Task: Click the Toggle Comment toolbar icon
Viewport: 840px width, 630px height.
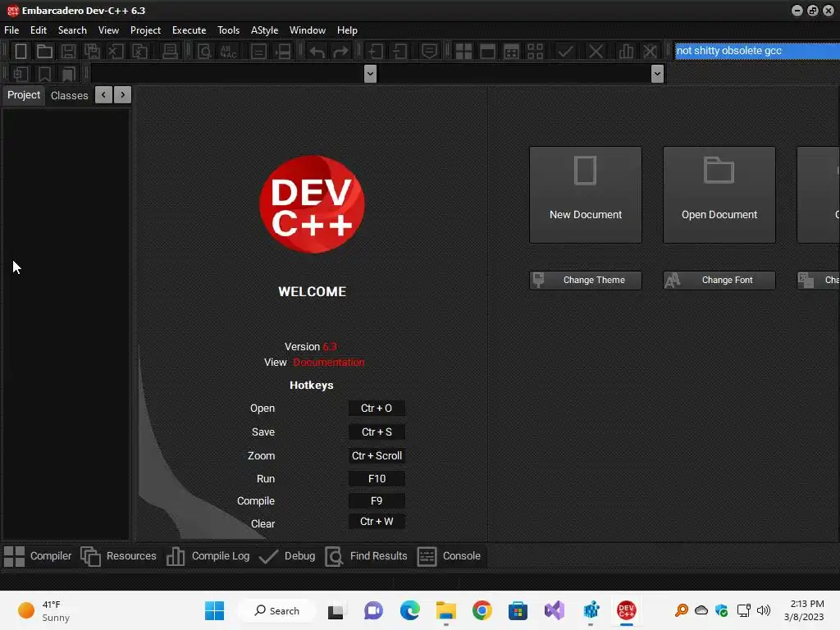Action: [x=428, y=52]
